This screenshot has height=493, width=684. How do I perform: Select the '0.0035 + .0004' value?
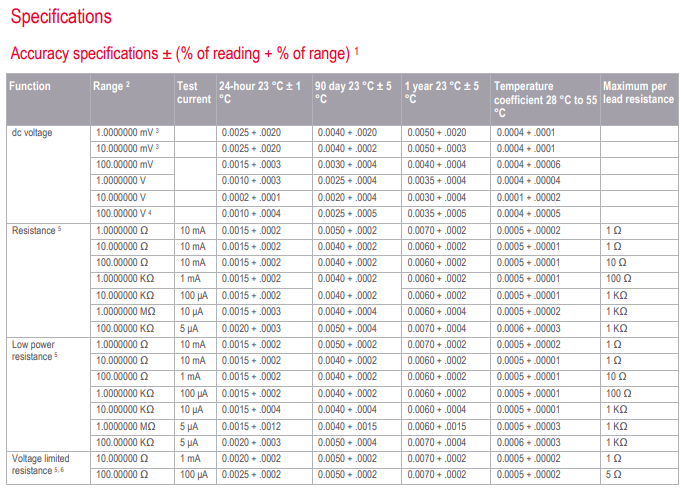(437, 181)
